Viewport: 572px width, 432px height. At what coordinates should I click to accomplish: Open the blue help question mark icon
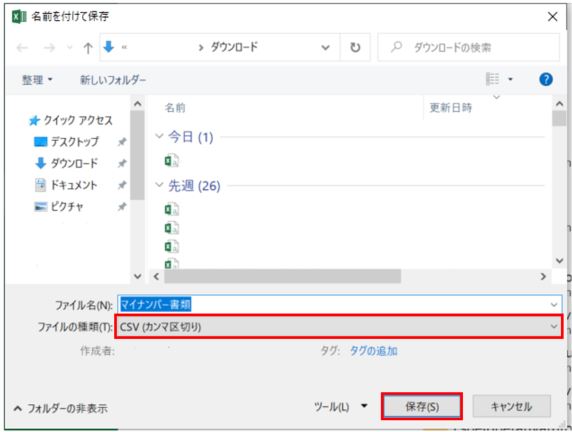click(546, 79)
